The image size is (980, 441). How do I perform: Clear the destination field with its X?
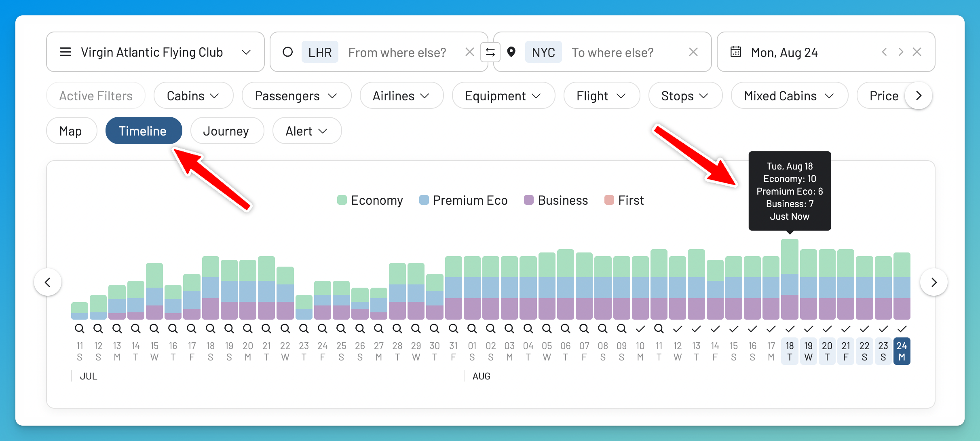click(x=693, y=52)
